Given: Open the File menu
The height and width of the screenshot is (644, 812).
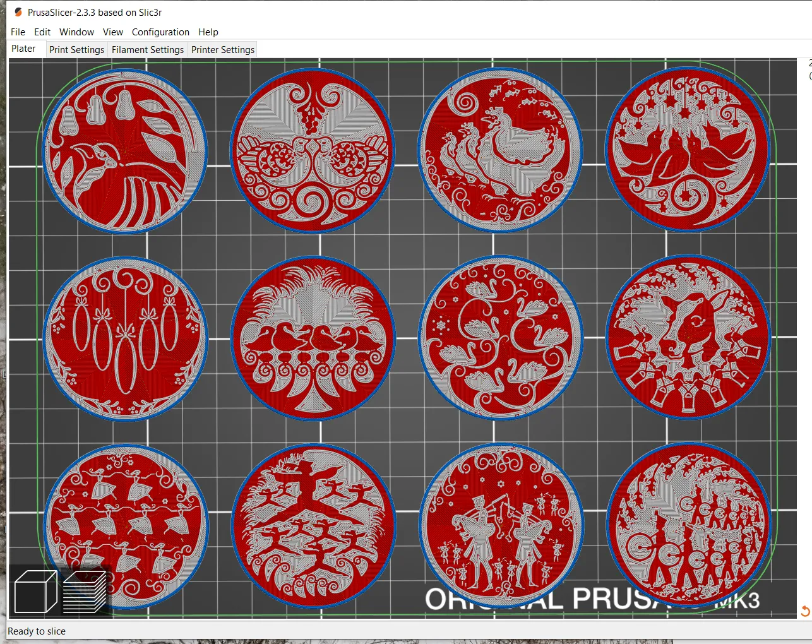Looking at the screenshot, I should tap(17, 32).
